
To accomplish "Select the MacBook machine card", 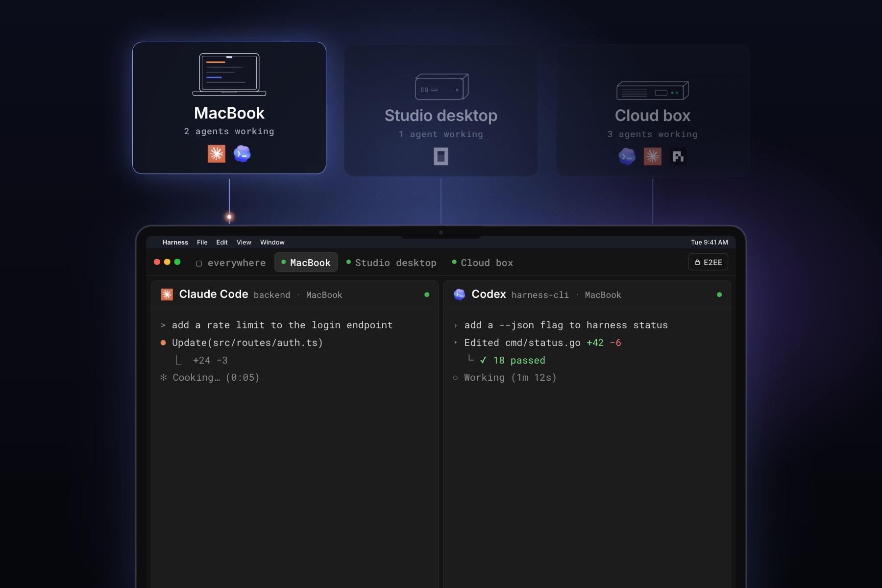I will 229,108.
